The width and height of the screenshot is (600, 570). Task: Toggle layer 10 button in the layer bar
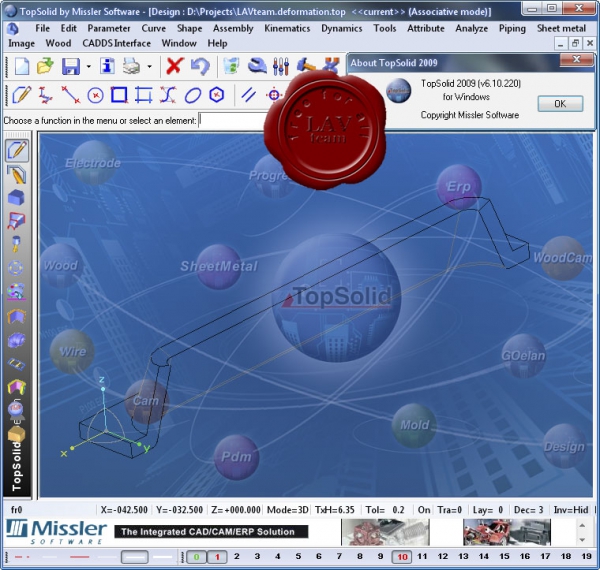coord(402,557)
